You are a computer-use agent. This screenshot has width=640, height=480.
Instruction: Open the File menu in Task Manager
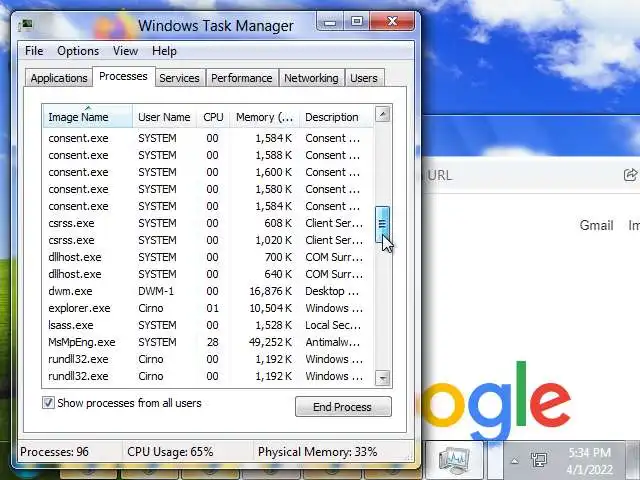[x=34, y=51]
